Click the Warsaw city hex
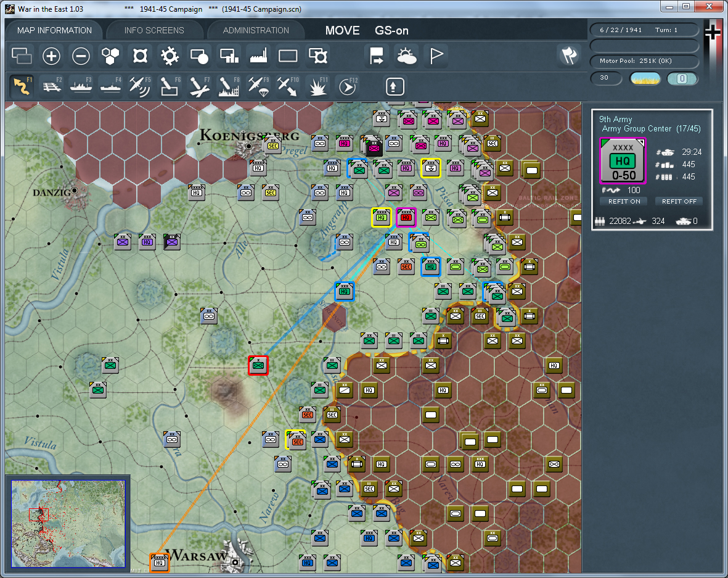Viewport: 728px width, 578px height. point(235,561)
